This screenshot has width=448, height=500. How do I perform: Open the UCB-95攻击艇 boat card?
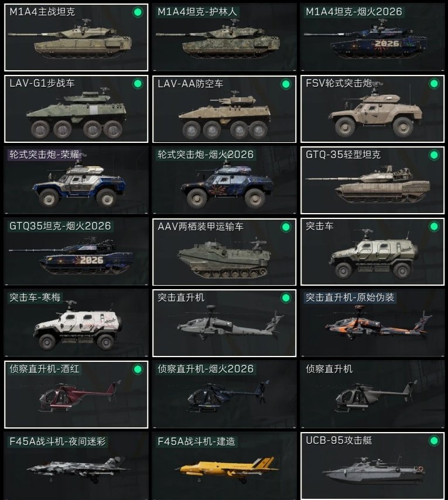(372, 466)
